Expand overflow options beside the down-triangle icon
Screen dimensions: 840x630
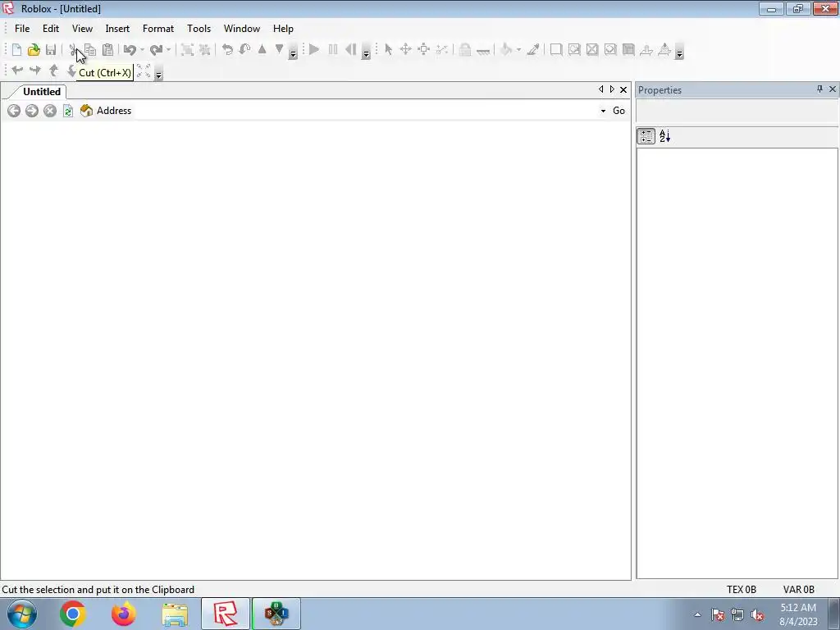point(293,52)
